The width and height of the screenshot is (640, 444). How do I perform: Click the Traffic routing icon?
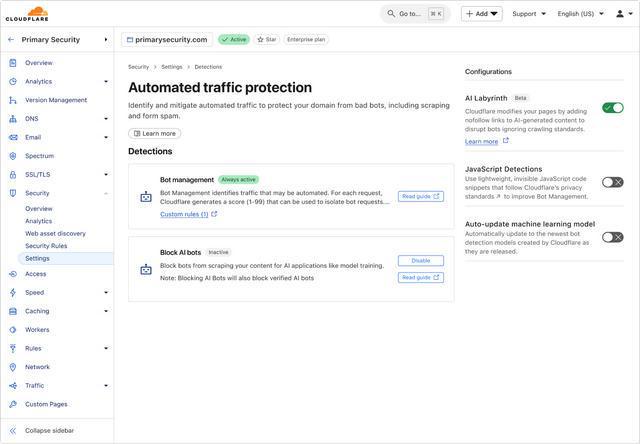[x=13, y=386]
